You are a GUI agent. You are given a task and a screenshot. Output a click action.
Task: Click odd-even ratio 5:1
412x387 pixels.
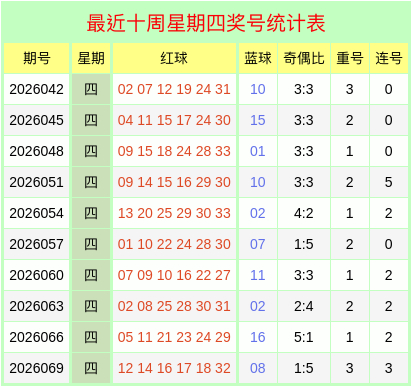coord(304,337)
